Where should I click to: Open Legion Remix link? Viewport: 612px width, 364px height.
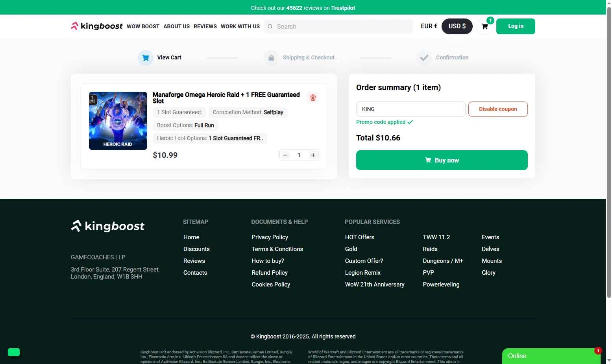click(x=363, y=273)
